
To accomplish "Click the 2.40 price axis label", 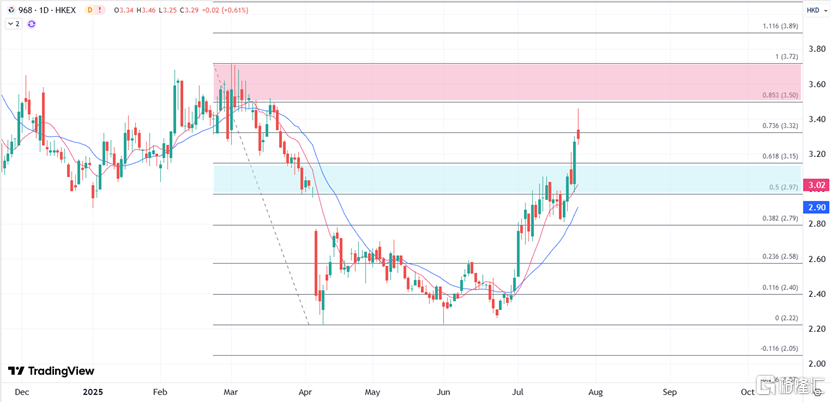I will pyautogui.click(x=816, y=294).
